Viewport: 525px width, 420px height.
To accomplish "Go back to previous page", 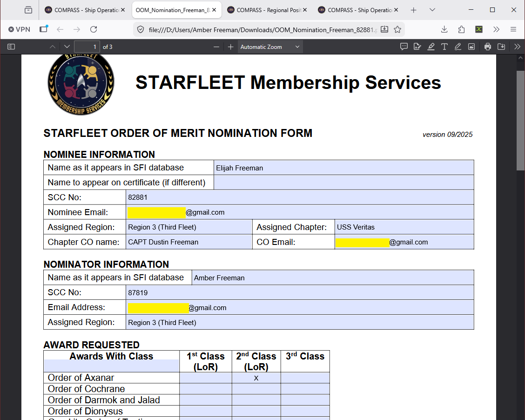I will 60,29.
